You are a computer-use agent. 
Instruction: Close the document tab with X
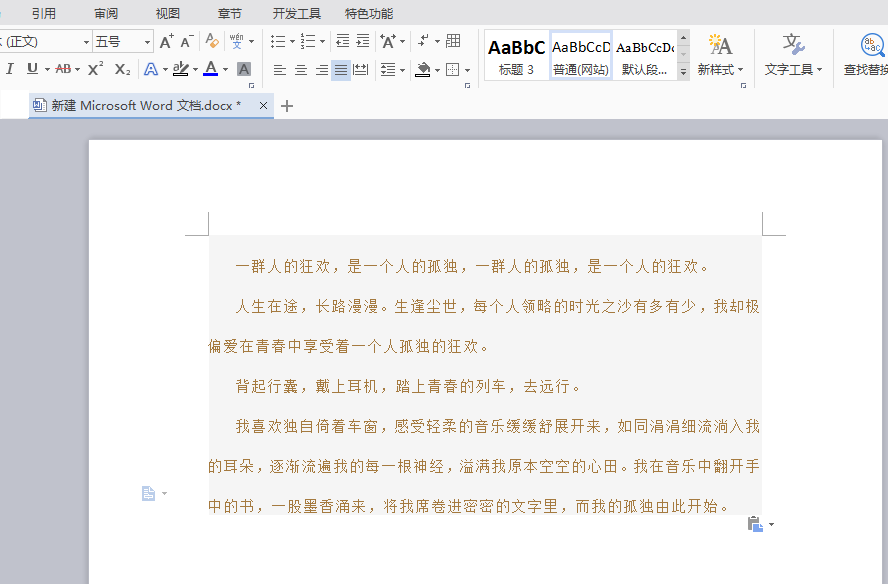263,105
